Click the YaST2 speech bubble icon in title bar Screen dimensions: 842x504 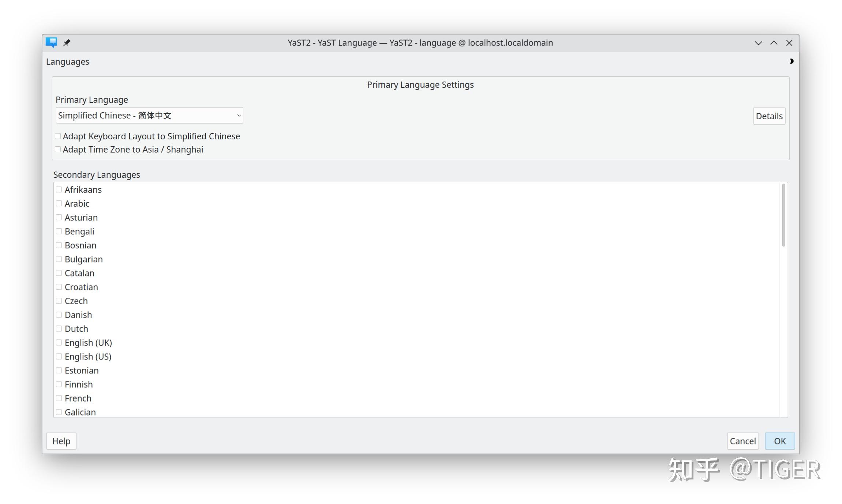pos(52,42)
